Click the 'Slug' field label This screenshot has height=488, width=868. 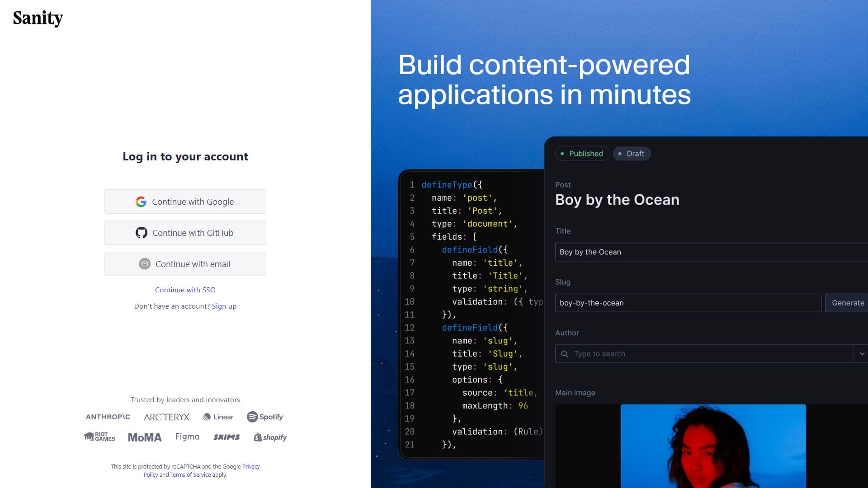click(563, 282)
